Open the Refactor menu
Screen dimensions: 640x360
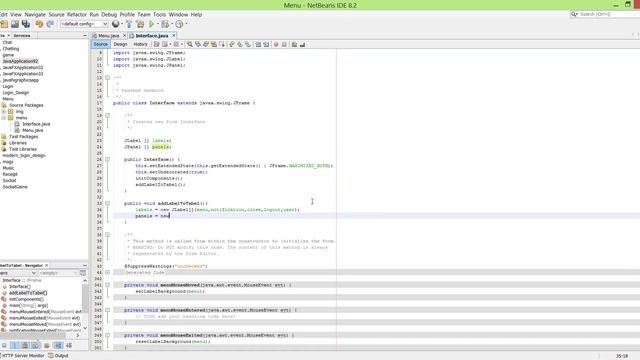[77, 14]
